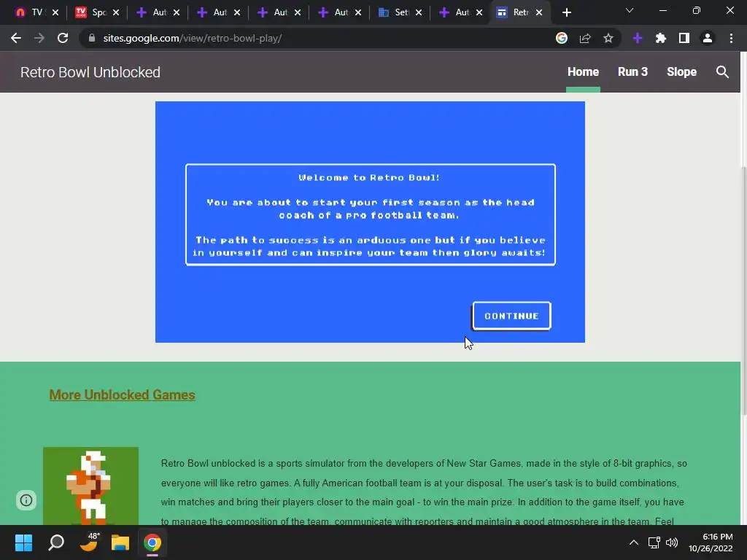Click the browser forward arrow
The height and width of the screenshot is (560, 747).
(39, 38)
